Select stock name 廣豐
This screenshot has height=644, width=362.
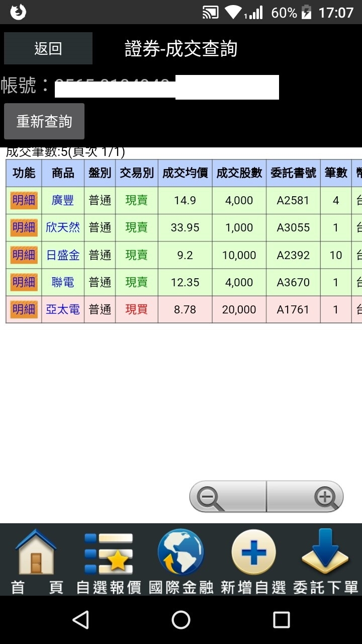(x=63, y=200)
